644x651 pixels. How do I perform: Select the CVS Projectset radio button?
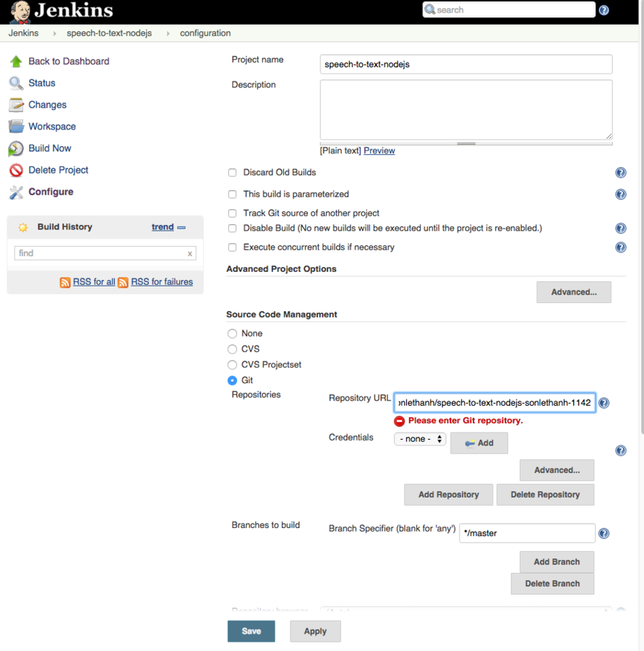click(x=232, y=365)
